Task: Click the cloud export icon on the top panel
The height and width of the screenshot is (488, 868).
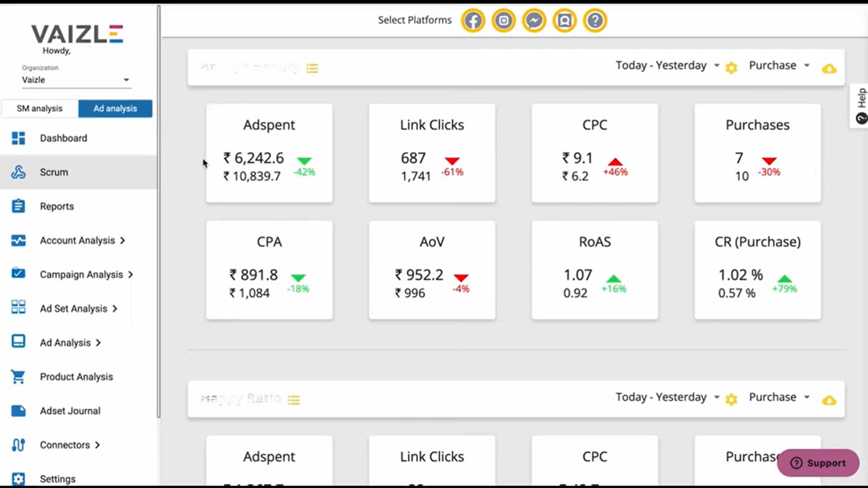Action: point(830,69)
